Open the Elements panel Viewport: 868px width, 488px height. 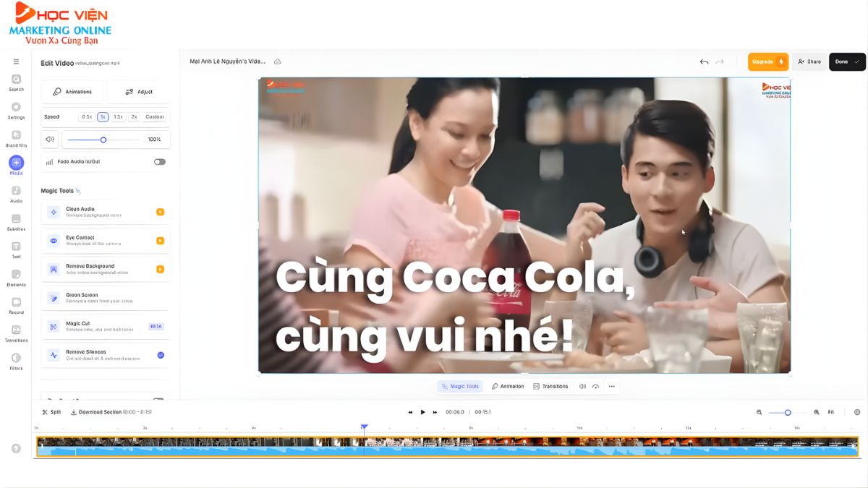[x=16, y=277]
